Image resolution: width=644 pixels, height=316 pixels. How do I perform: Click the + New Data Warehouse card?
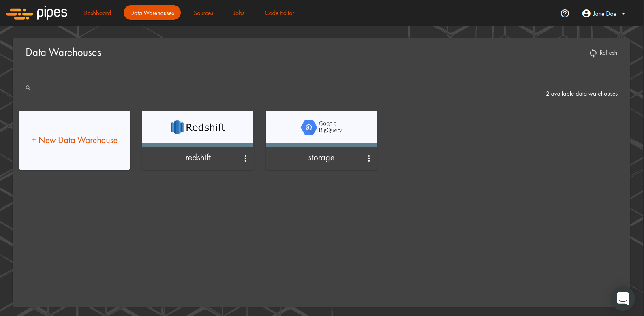75,140
